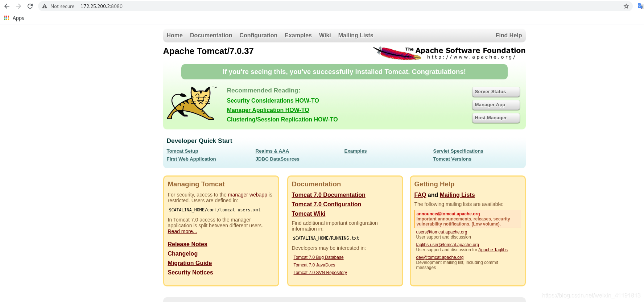Click the browser forward arrow

(18, 6)
